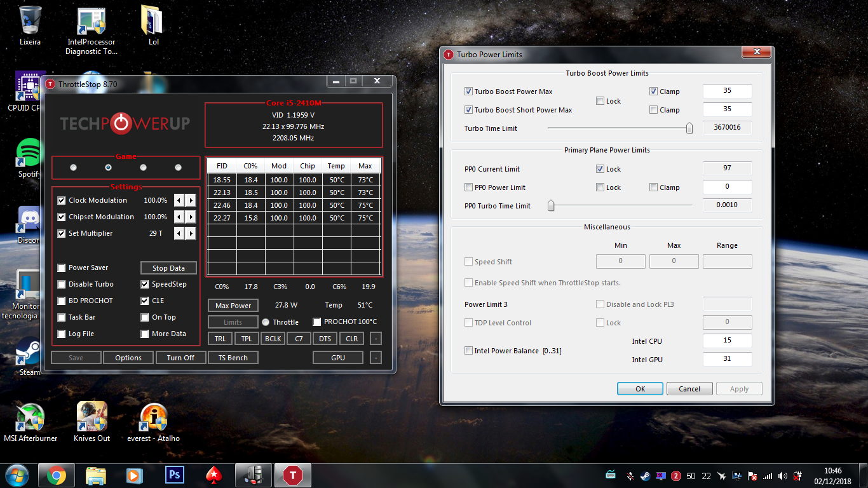
Task: Click the Intel CPU value field
Action: point(727,341)
